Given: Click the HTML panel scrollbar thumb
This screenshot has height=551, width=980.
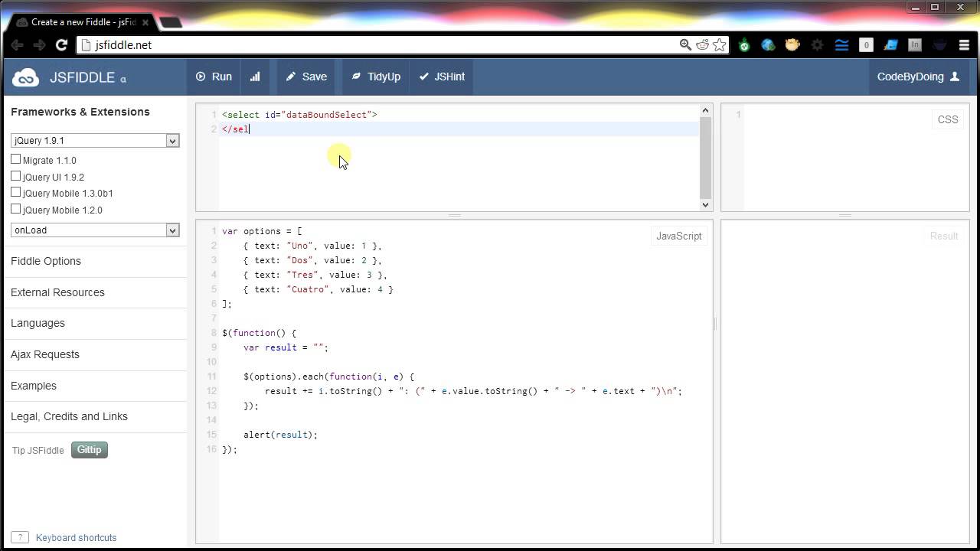Looking at the screenshot, I should coord(705,157).
